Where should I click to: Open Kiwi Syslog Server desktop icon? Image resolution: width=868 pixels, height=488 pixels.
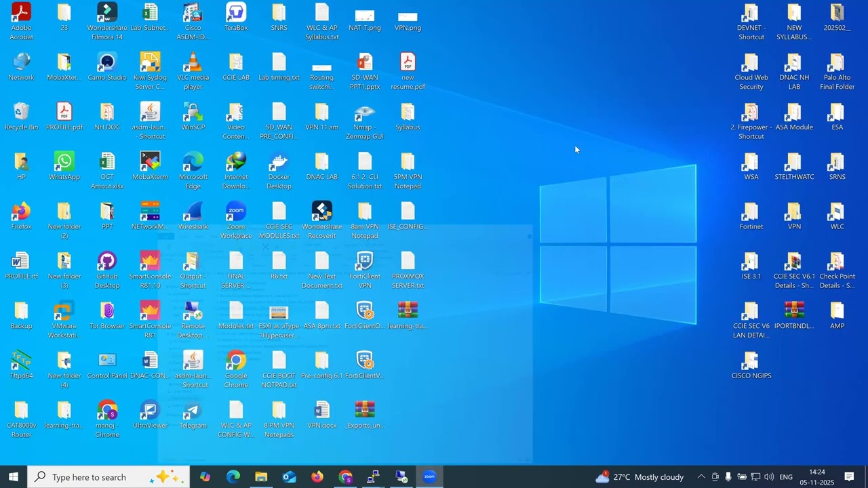pyautogui.click(x=150, y=71)
